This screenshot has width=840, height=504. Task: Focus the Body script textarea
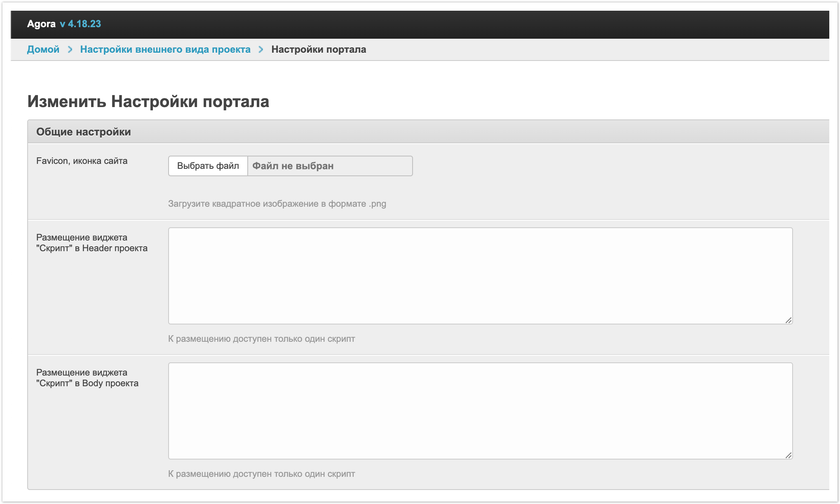tap(480, 411)
